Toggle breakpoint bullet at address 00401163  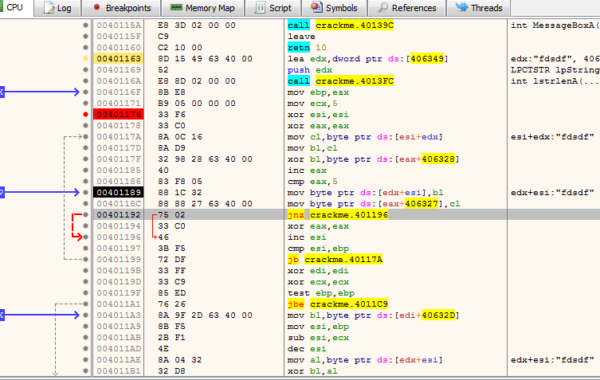coord(85,59)
